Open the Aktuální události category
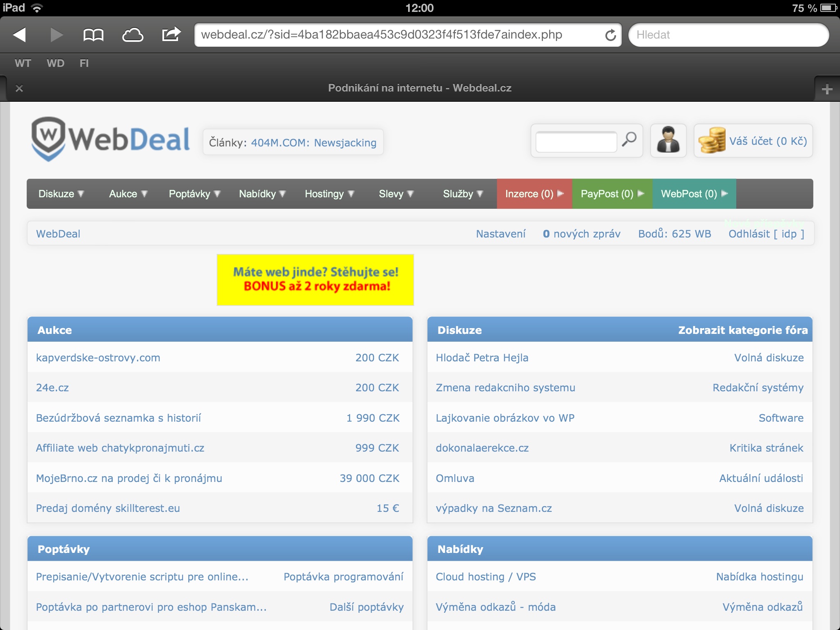The height and width of the screenshot is (630, 840). 761,478
